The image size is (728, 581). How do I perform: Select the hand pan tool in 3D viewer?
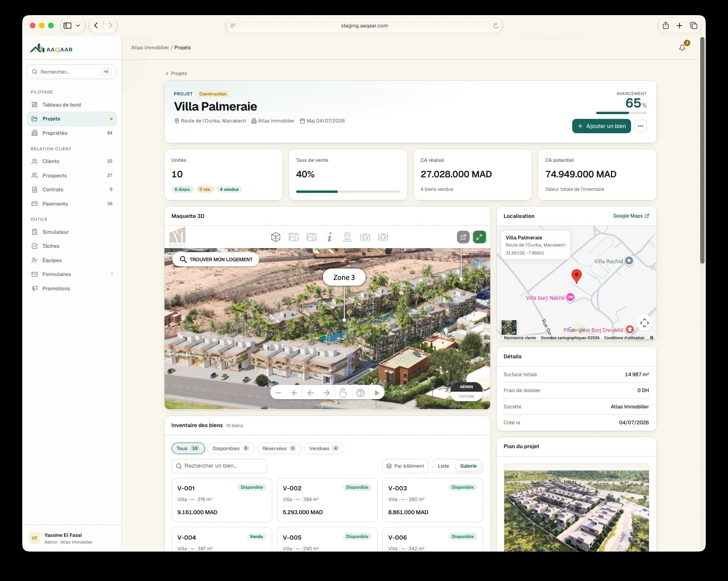[x=343, y=393]
